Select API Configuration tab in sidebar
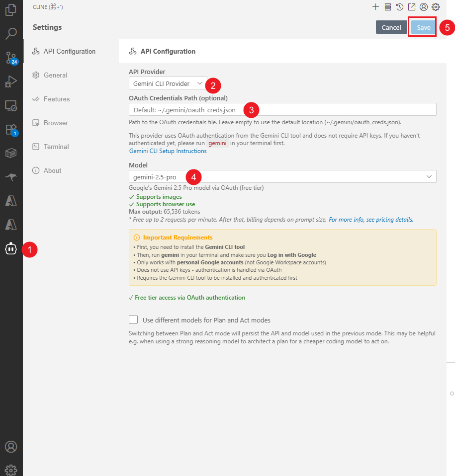 click(x=71, y=51)
